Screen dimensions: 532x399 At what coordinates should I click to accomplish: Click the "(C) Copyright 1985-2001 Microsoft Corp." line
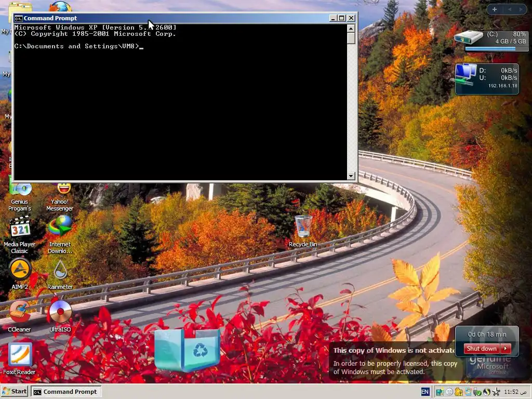point(95,34)
